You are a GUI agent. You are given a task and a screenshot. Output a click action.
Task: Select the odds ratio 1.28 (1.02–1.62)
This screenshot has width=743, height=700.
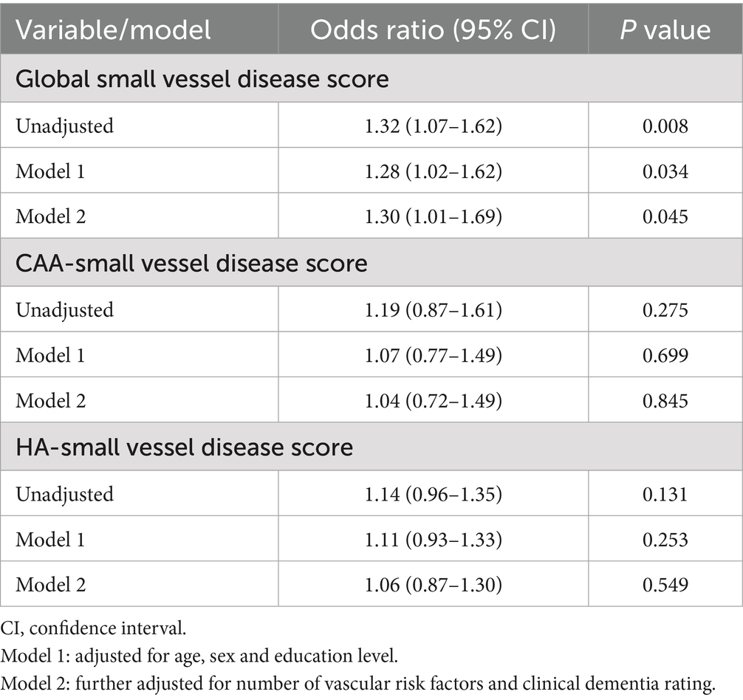[x=433, y=171]
